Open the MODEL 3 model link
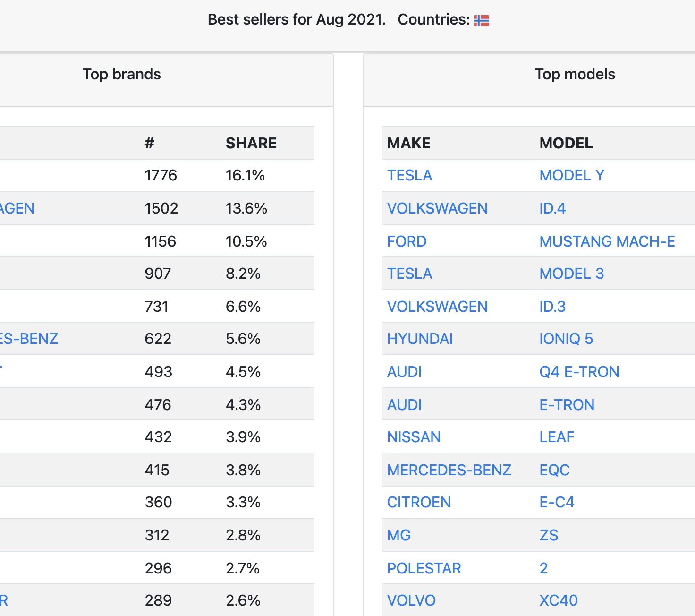The height and width of the screenshot is (616, 695). pyautogui.click(x=572, y=274)
